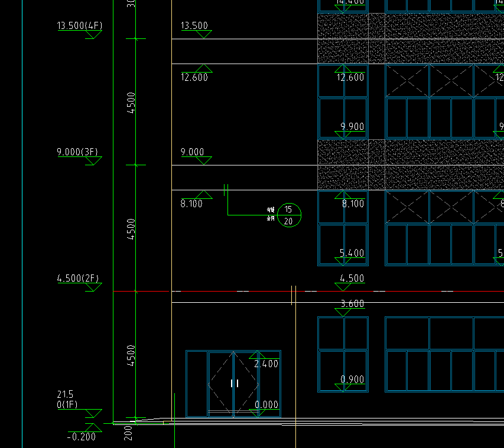Click the 3.600 elevation marker
The height and width of the screenshot is (448, 504).
[x=352, y=303]
